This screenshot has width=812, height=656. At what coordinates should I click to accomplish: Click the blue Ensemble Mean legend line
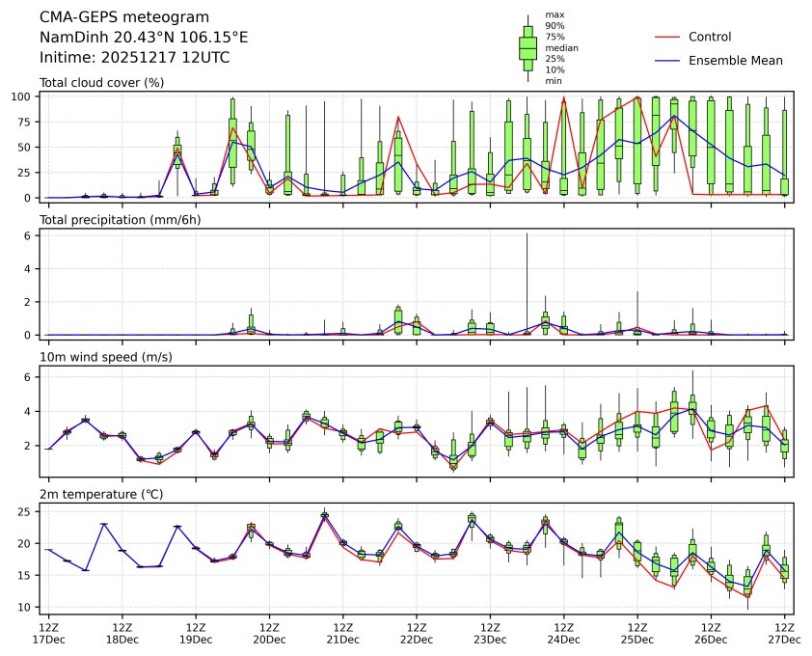pyautogui.click(x=668, y=61)
